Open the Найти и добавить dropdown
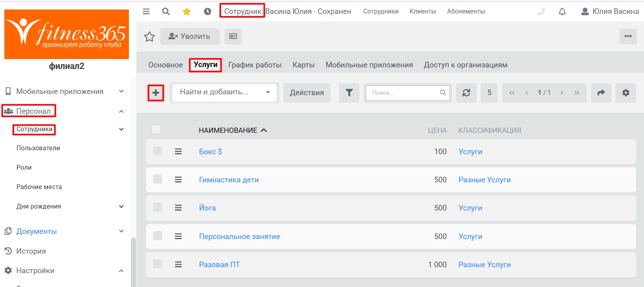This screenshot has width=644, height=287. coord(224,92)
